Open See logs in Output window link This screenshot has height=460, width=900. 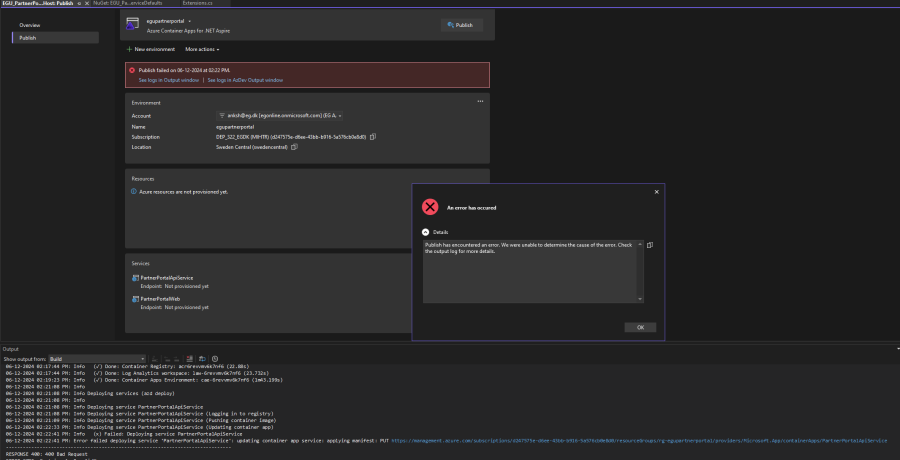pyautogui.click(x=169, y=80)
